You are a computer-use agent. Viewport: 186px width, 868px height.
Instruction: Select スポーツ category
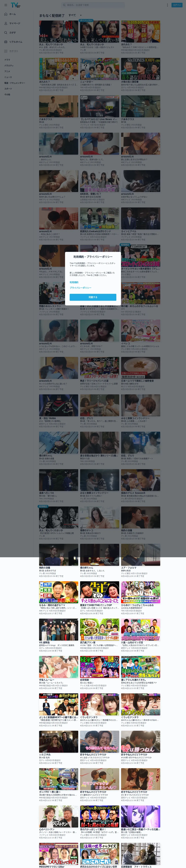(8, 89)
